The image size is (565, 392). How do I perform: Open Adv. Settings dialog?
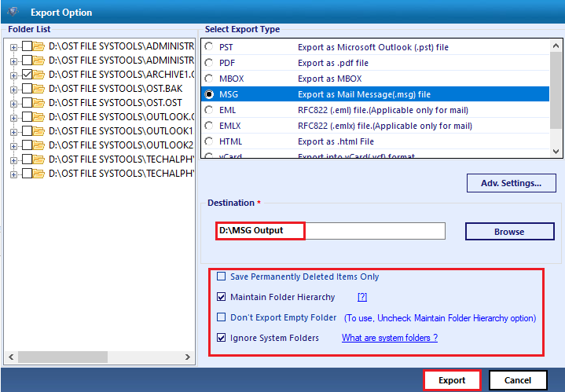point(511,183)
